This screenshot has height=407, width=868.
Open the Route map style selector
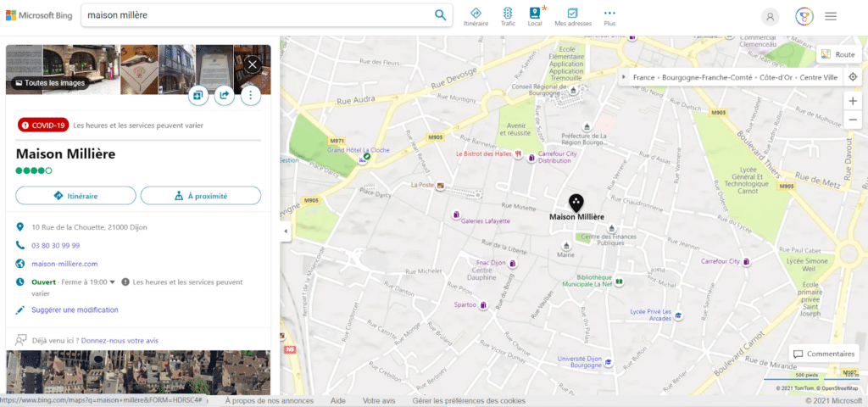(x=838, y=54)
